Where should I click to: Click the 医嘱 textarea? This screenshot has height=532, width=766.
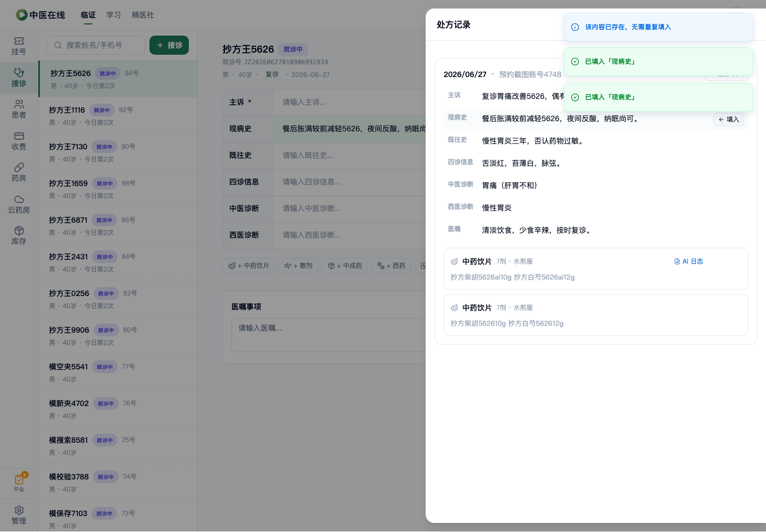329,335
